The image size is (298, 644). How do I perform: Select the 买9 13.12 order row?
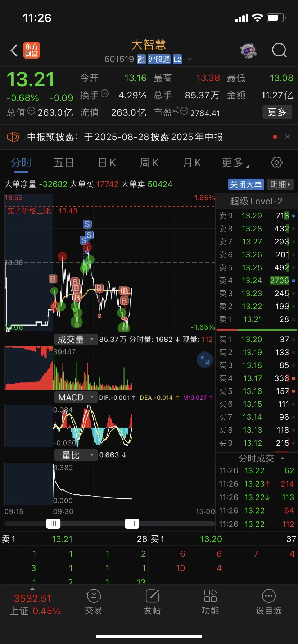click(x=257, y=443)
